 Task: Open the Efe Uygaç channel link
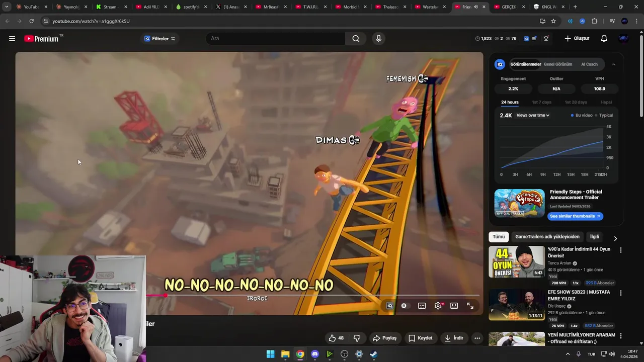tap(557, 306)
